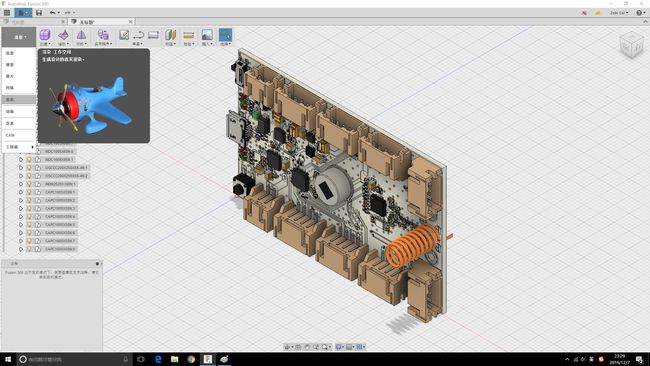
Task: Open the Orbit type dropdown arrow
Action: pyautogui.click(x=292, y=347)
